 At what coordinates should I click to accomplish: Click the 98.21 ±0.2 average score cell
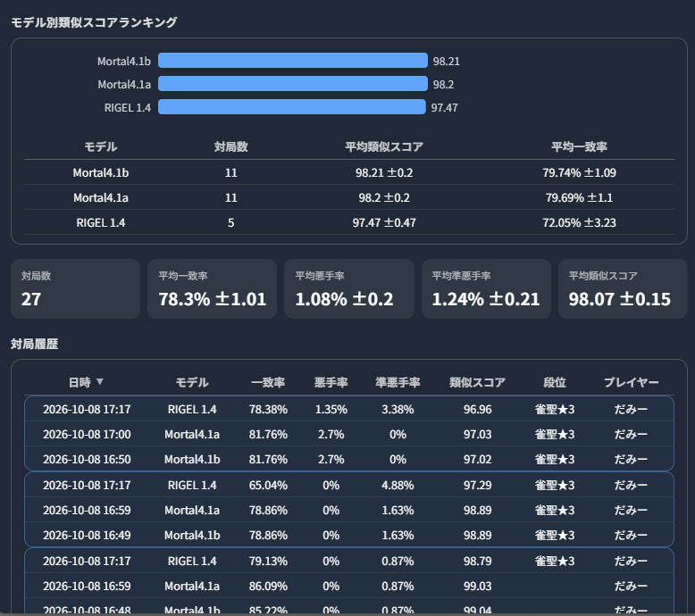tap(384, 172)
